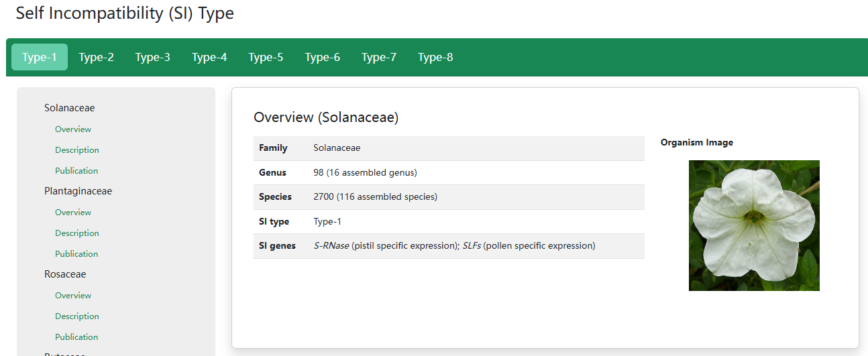Switch to the Type-2 tab
The width and height of the screenshot is (868, 356).
click(96, 58)
